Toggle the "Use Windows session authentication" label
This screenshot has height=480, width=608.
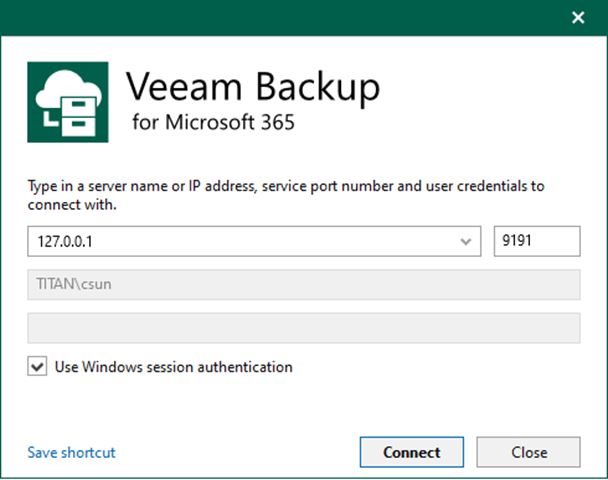(174, 367)
